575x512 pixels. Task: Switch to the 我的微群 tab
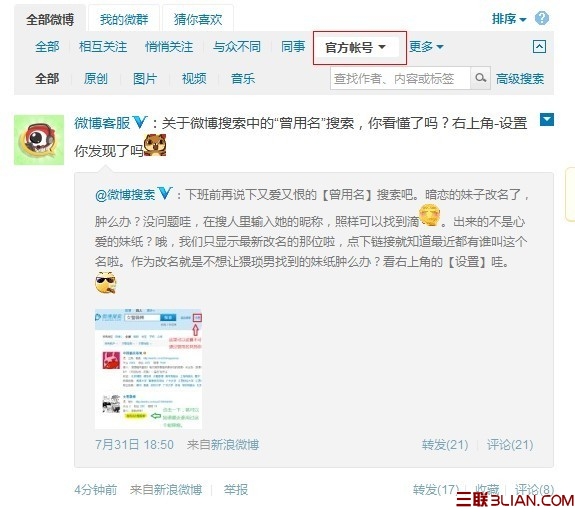[x=124, y=19]
